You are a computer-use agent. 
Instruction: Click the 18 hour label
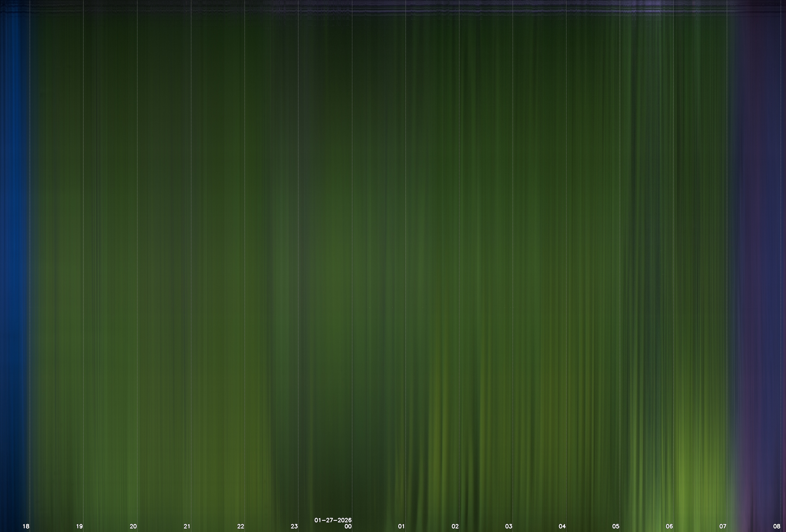tap(26, 526)
